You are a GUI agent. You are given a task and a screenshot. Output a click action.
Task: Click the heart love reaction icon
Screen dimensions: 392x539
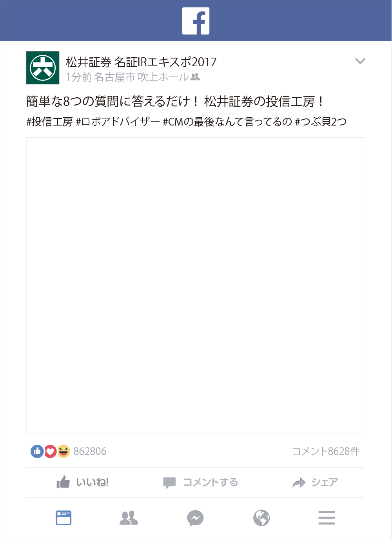tap(50, 452)
